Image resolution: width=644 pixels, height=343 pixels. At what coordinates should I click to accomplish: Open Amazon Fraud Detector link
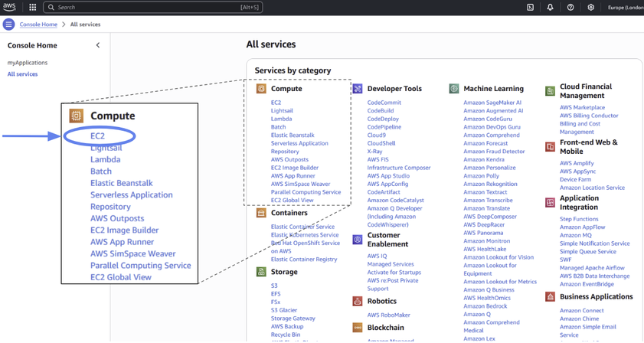pos(494,152)
